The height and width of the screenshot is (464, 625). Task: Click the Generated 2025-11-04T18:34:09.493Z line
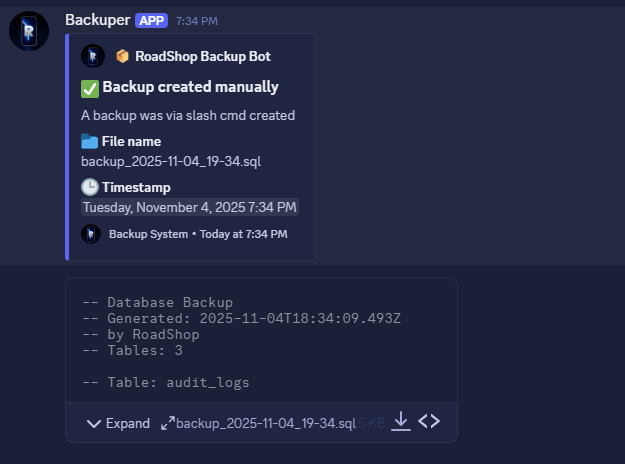242,319
